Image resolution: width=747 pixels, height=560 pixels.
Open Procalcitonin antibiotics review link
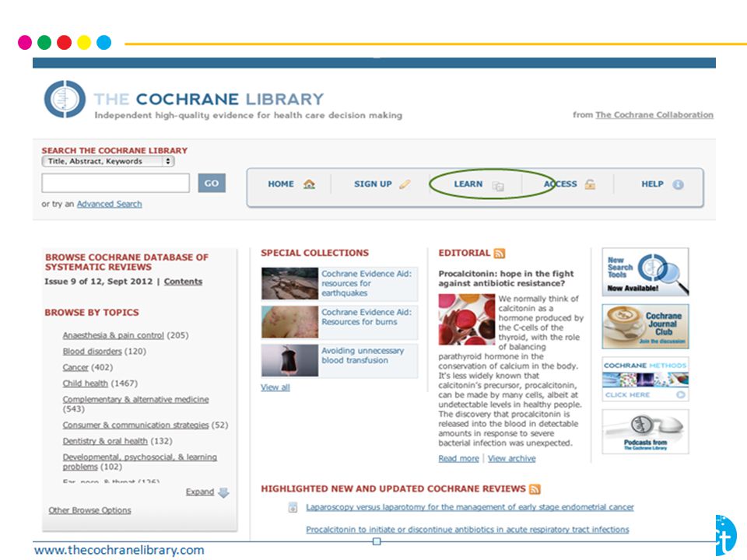pos(468,530)
